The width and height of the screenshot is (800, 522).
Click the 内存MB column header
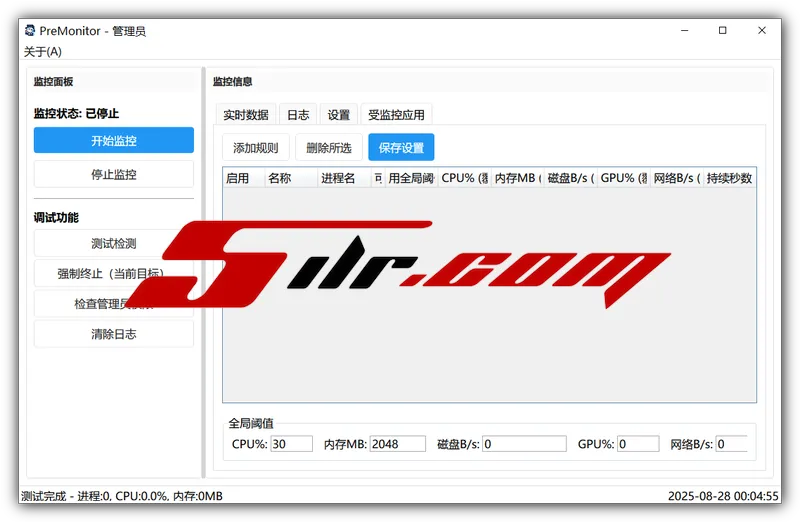coord(517,178)
